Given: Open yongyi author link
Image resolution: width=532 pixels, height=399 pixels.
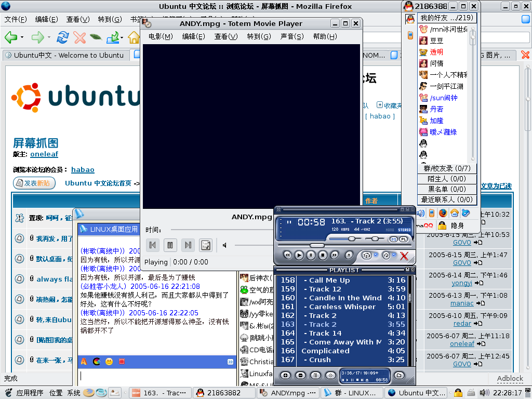Looking at the screenshot, I should [462, 283].
